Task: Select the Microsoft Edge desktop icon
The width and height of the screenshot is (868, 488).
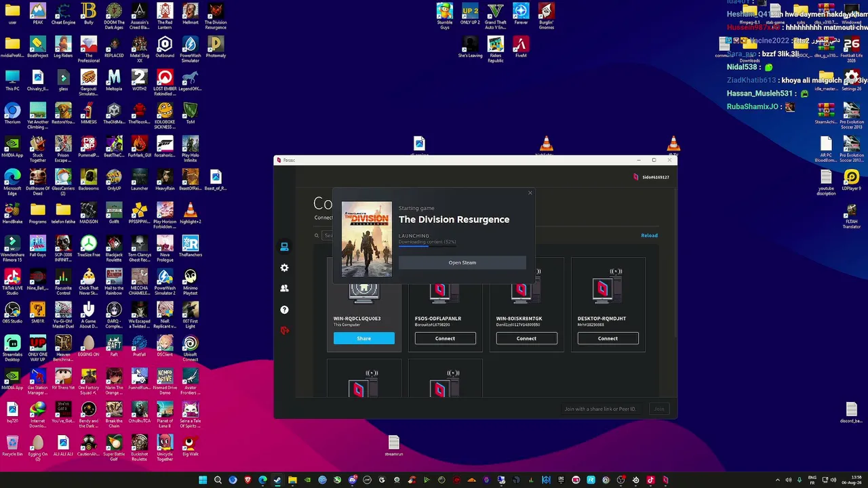Action: (x=12, y=182)
